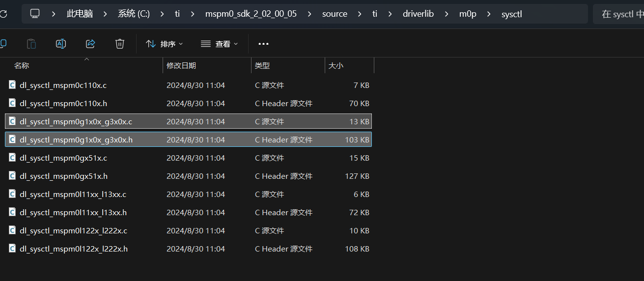
Task: Go to mspm0_sdk_2_02_00_05 in breadcrumb
Action: (x=251, y=14)
